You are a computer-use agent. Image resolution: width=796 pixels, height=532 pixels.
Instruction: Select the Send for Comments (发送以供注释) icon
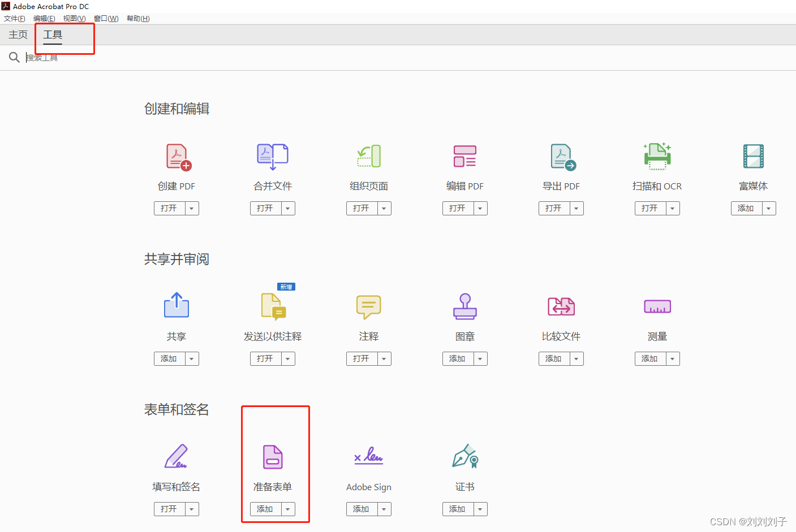pyautogui.click(x=274, y=306)
